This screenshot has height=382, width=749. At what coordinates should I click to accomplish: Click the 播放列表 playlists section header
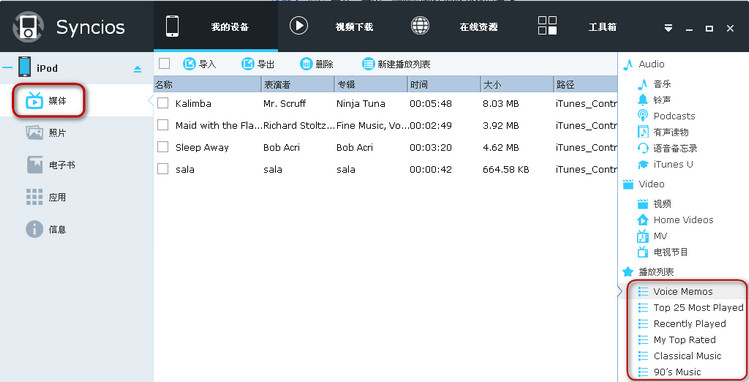[648, 272]
